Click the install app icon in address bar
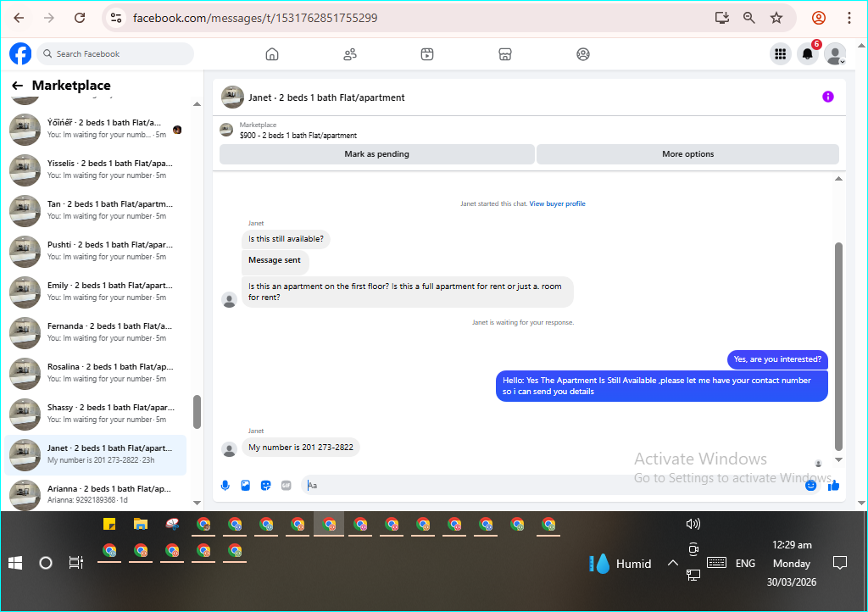This screenshot has height=612, width=868. point(721,18)
